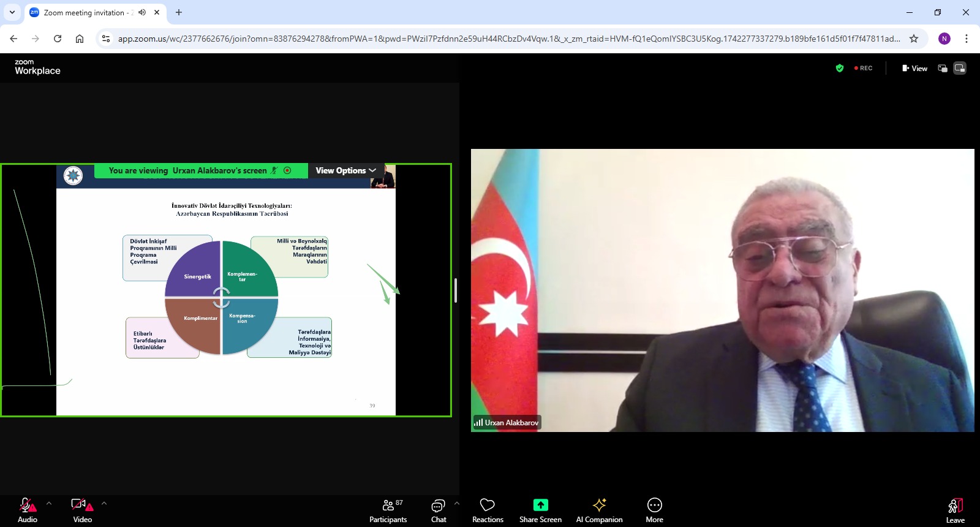Toggle the muted Audio microphone
Screen dimensions: 980x527
tap(27, 510)
